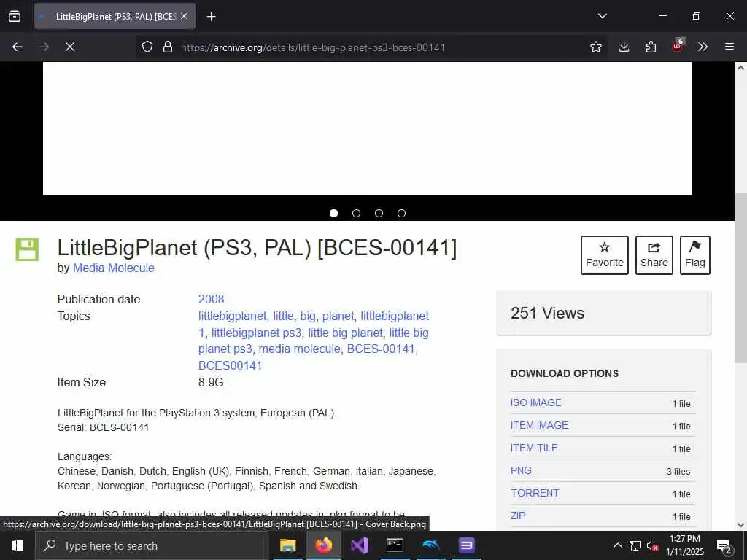Viewport: 747px width, 560px height.
Task: Favorite this archive item
Action: 604,254
